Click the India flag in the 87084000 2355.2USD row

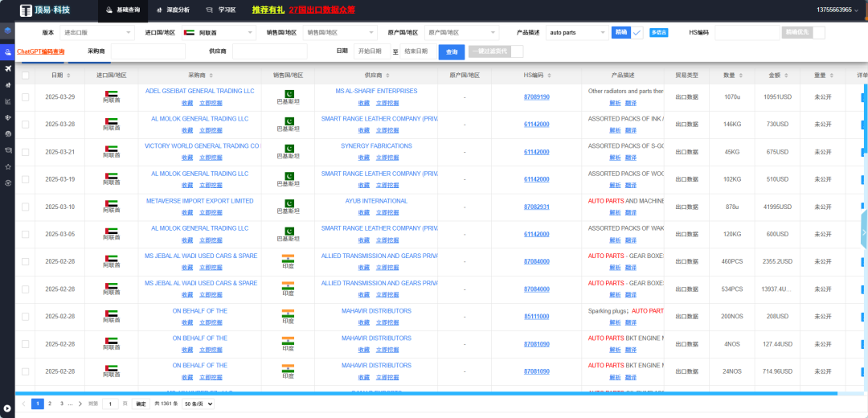click(288, 258)
